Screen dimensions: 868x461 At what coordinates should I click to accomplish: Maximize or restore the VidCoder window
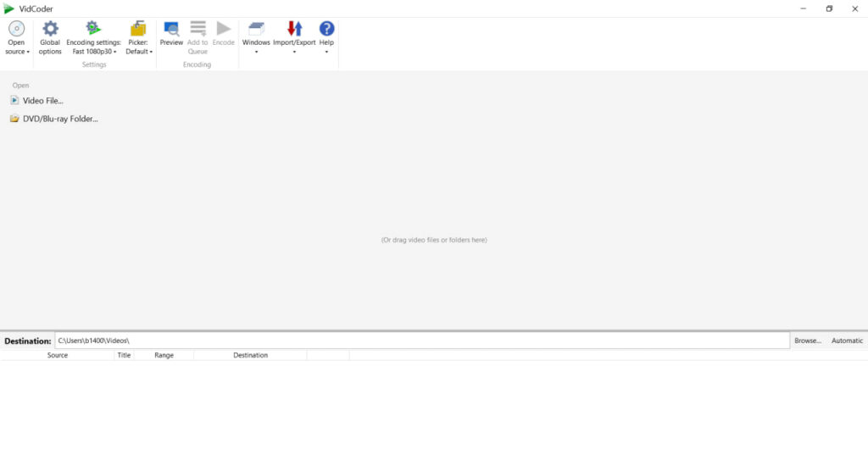(829, 8)
